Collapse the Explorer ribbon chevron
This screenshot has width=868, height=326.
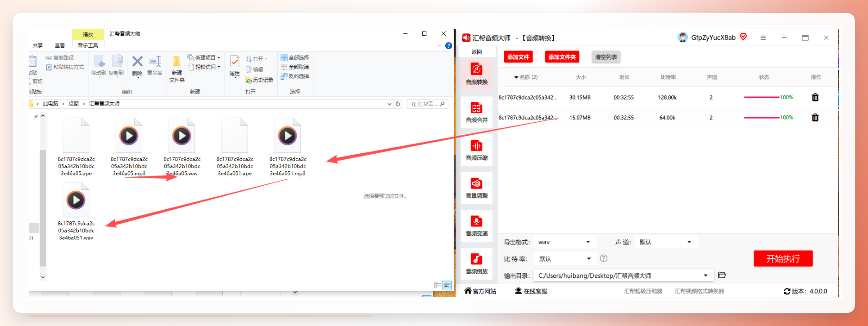point(439,46)
